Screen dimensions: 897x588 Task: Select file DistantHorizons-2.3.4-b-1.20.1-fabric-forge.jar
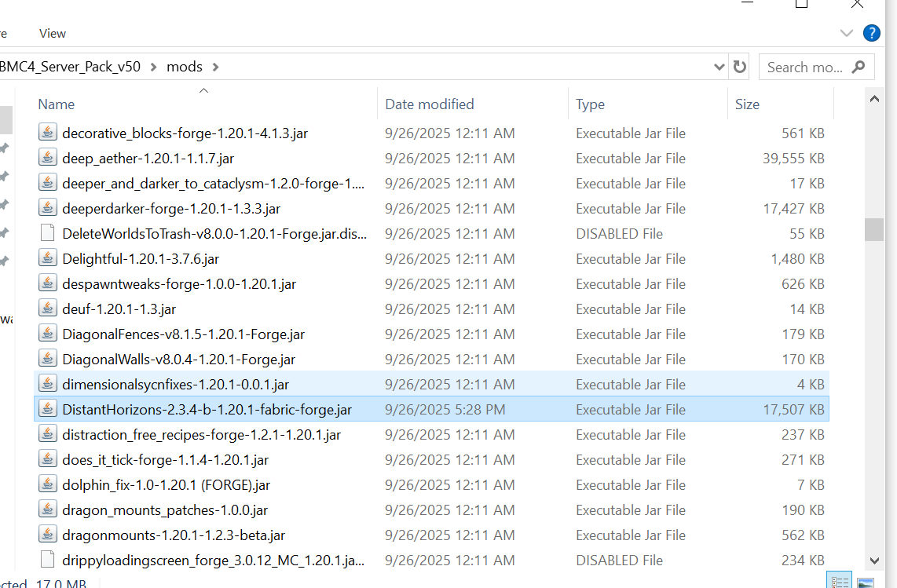click(207, 410)
